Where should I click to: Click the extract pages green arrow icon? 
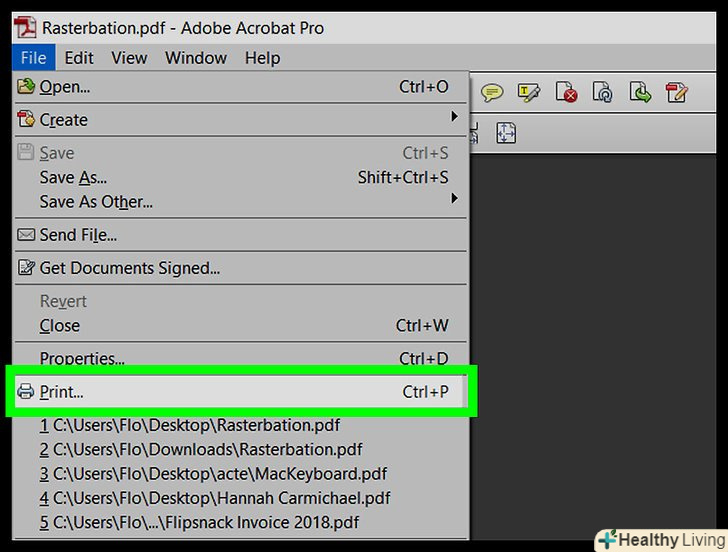[x=640, y=92]
